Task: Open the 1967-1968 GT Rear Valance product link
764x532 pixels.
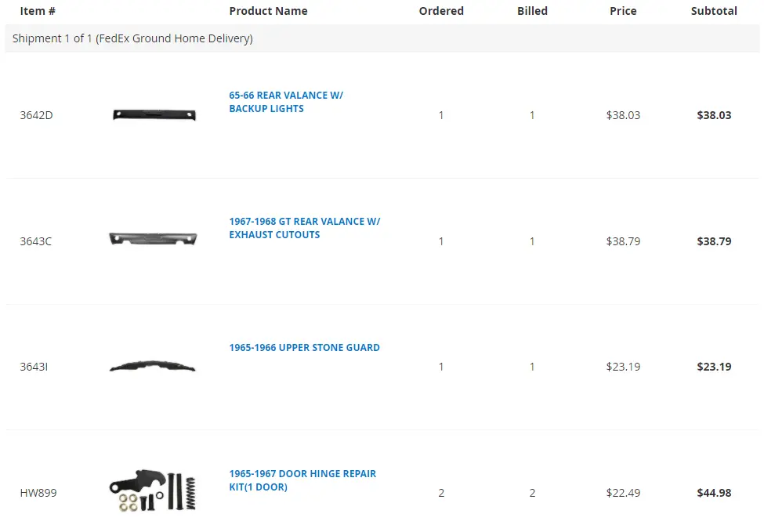Action: pyautogui.click(x=305, y=228)
